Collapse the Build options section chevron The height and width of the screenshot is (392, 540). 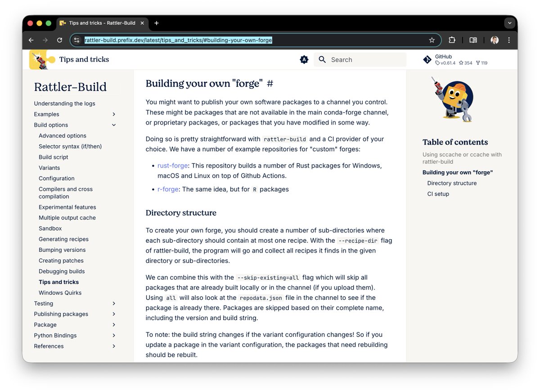[114, 125]
